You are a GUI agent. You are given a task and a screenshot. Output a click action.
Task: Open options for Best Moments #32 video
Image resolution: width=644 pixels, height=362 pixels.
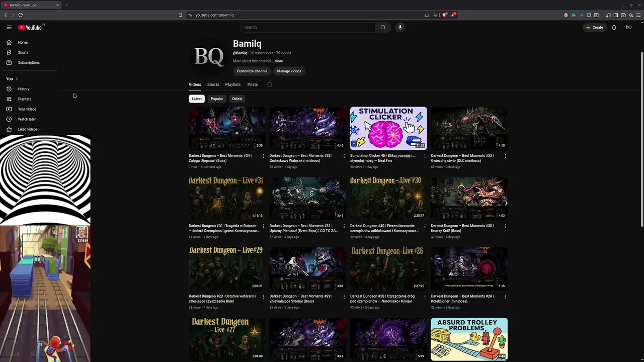(506, 156)
